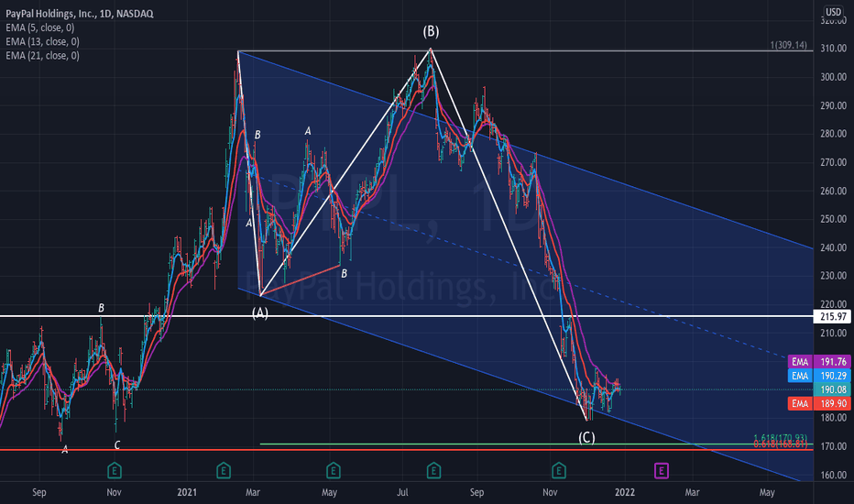Select the EMA (5, close, 0) legend
Screen dimensions: 854x504
click(x=39, y=27)
